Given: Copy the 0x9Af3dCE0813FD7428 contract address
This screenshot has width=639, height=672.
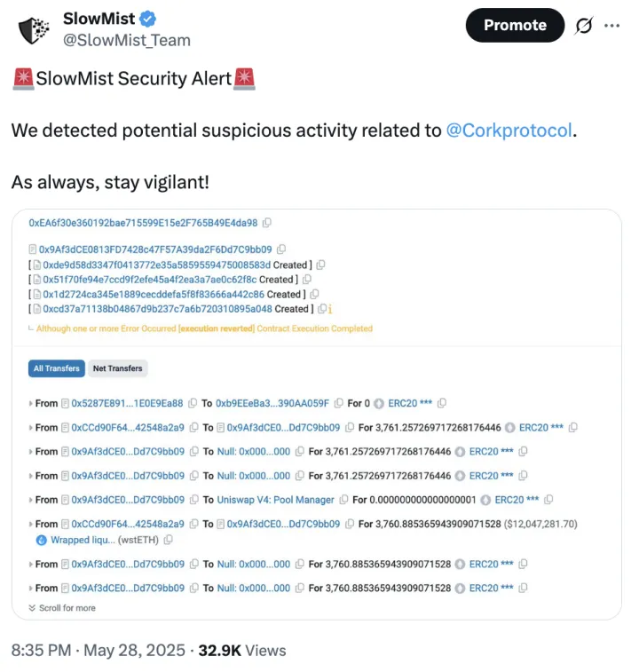Looking at the screenshot, I should (x=281, y=249).
